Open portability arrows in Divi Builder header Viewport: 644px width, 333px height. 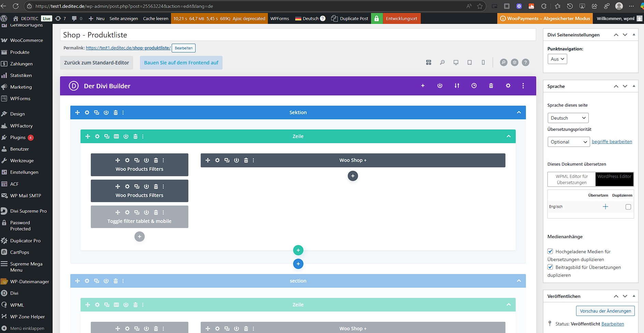[457, 86]
